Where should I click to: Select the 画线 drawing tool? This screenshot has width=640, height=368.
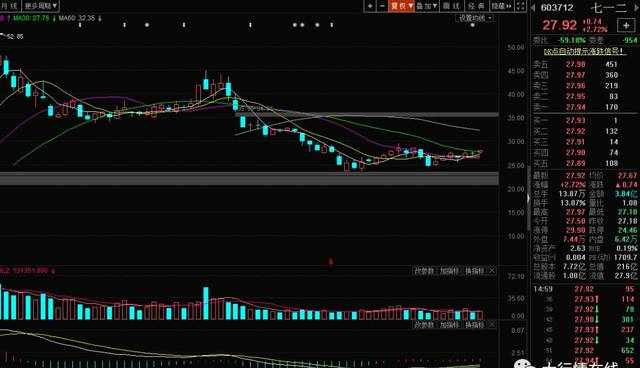tap(451, 6)
